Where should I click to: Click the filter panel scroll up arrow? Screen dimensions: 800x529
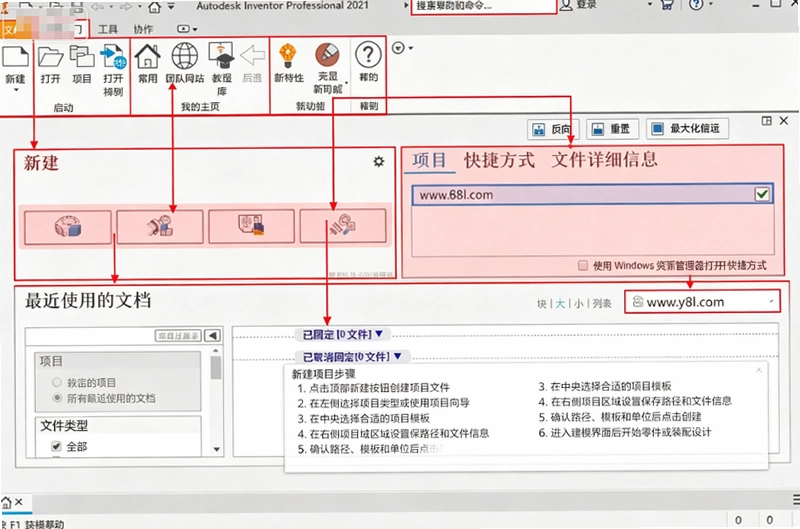tap(216, 350)
